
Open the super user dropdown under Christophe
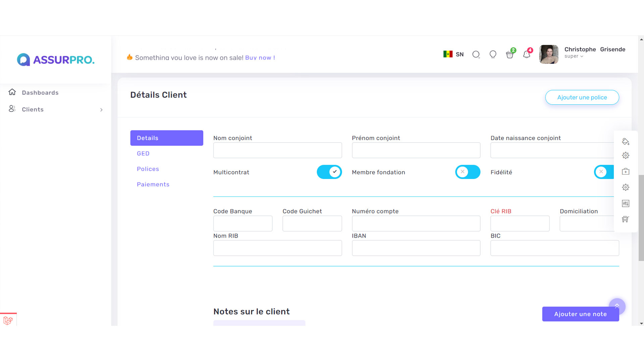pyautogui.click(x=574, y=56)
